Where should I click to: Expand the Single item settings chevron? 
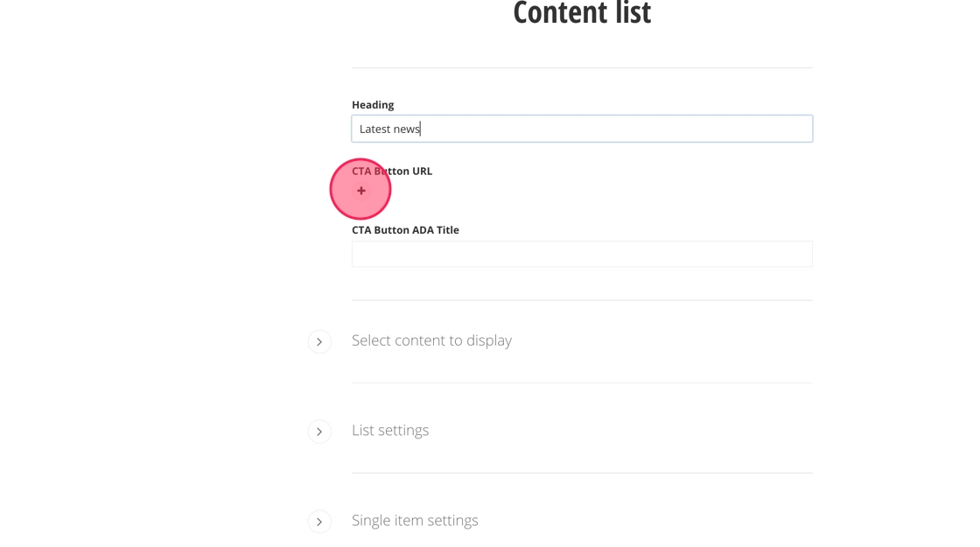(319, 522)
